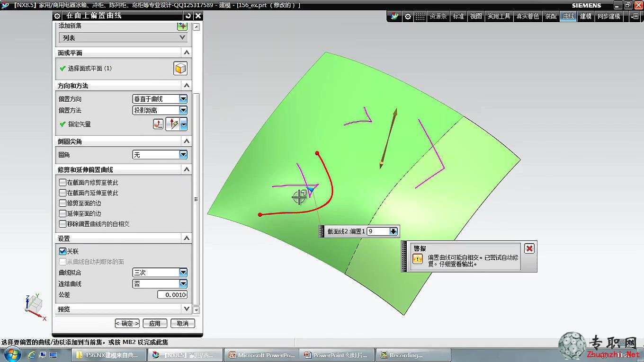
Task: Open the 标准 tab
Action: tap(458, 17)
